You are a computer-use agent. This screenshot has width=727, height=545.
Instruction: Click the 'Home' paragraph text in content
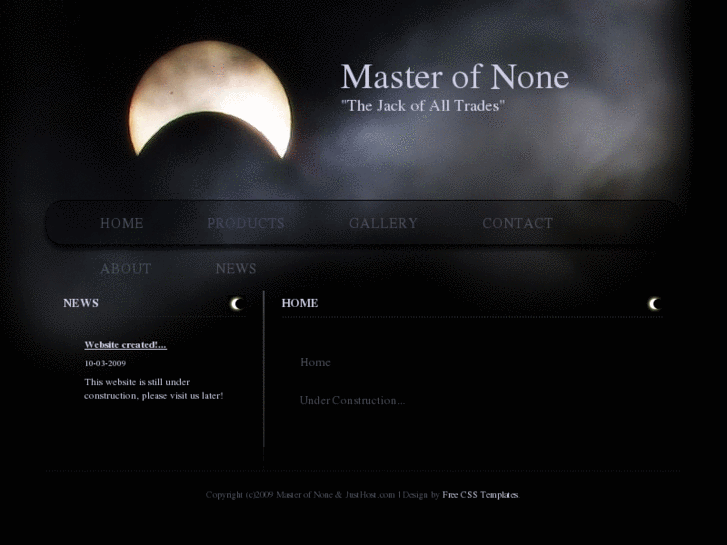[x=315, y=362]
